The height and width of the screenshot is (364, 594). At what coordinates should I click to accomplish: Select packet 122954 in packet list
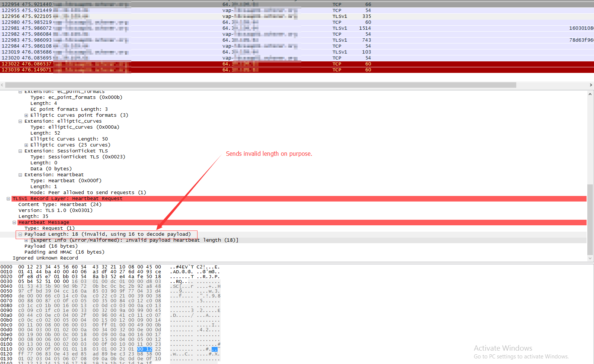pyautogui.click(x=297, y=4)
